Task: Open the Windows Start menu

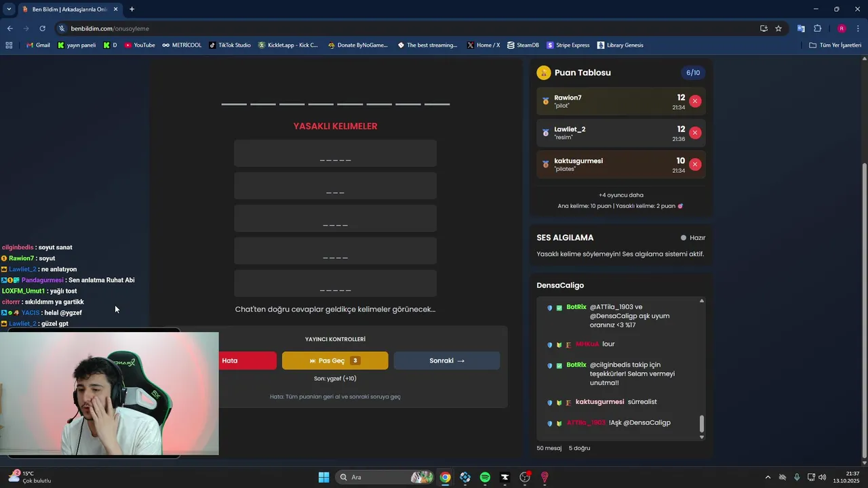Action: pyautogui.click(x=323, y=477)
